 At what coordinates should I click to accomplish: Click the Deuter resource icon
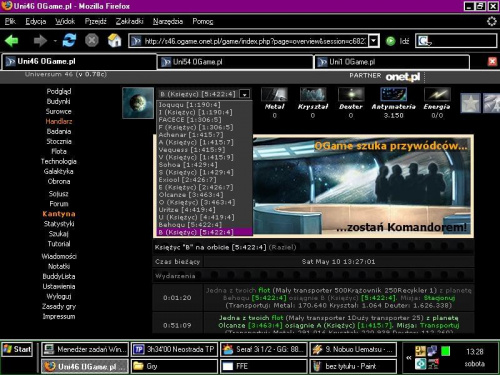click(x=351, y=95)
